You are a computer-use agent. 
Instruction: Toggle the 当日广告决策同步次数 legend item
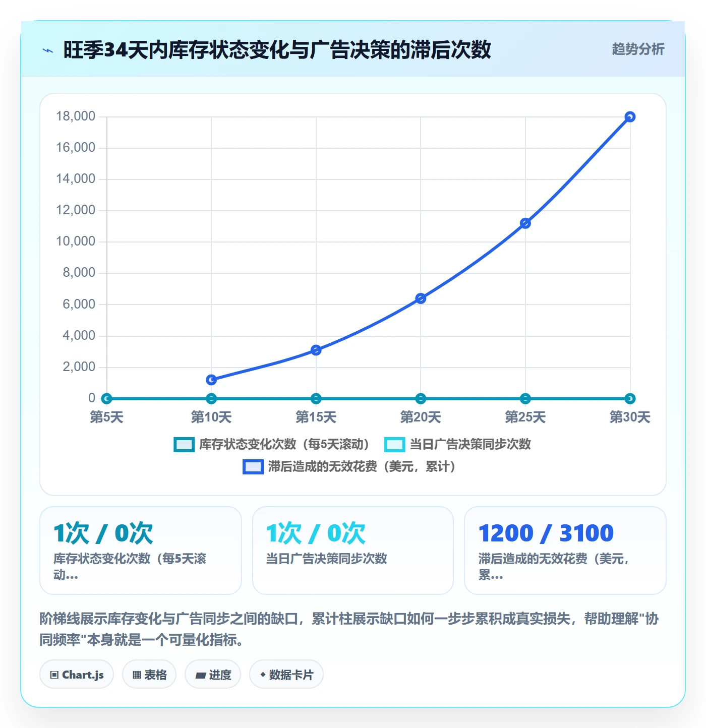coord(457,444)
